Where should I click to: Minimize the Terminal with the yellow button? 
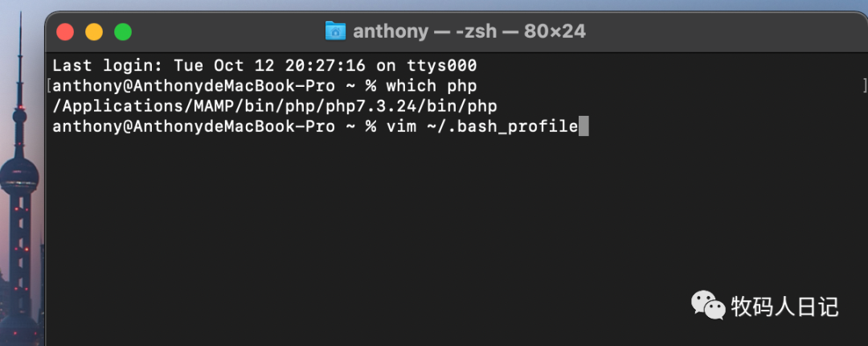pyautogui.click(x=93, y=32)
